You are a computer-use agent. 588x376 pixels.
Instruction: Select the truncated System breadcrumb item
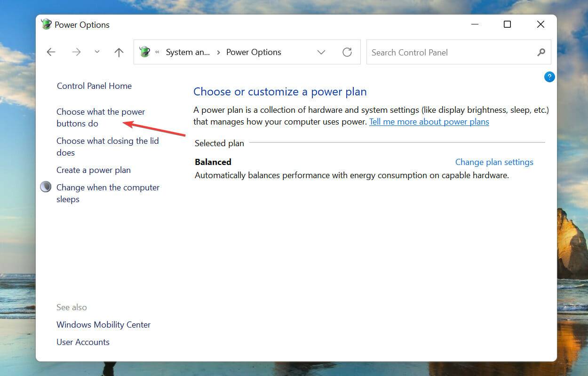188,52
